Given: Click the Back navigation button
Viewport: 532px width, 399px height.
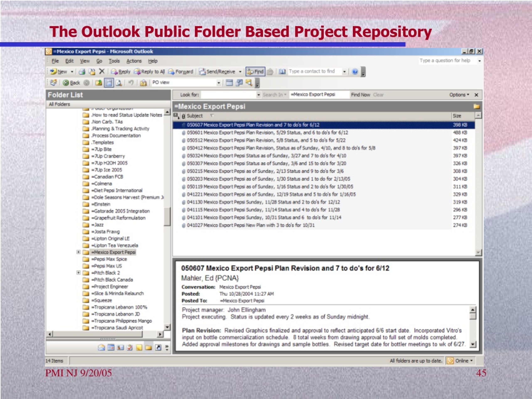Looking at the screenshot, I should [x=71, y=83].
